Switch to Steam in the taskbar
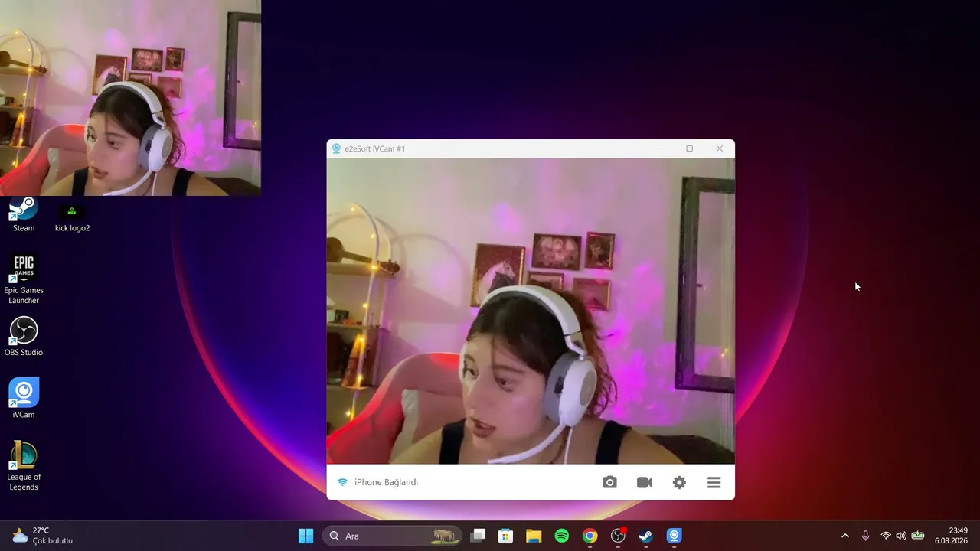This screenshot has width=980, height=551. tap(645, 536)
